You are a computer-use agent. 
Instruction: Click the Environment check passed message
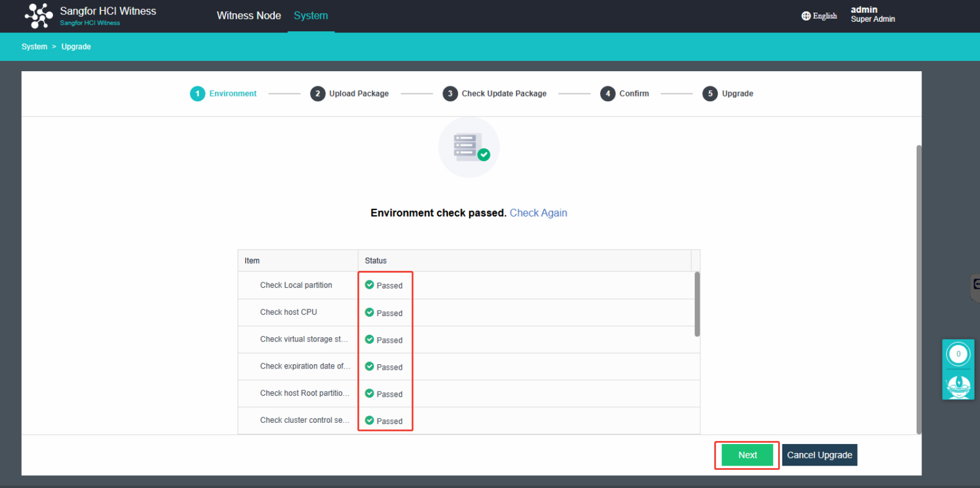pos(438,213)
